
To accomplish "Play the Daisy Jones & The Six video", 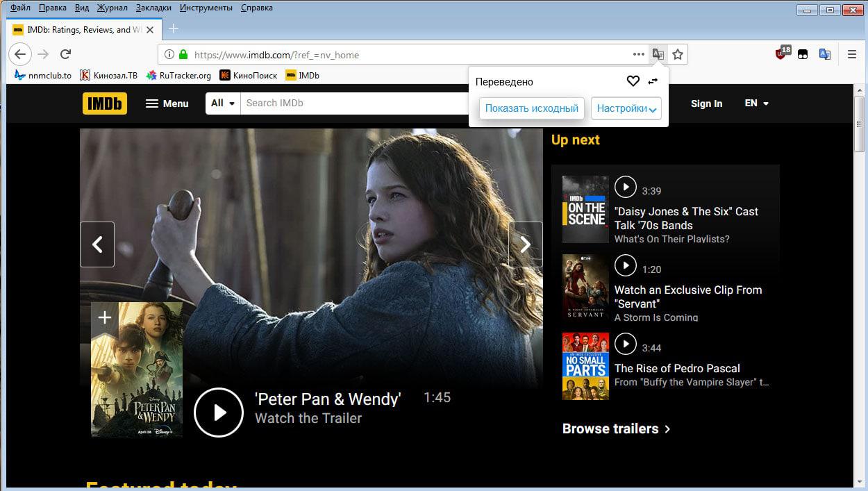I will [x=626, y=186].
